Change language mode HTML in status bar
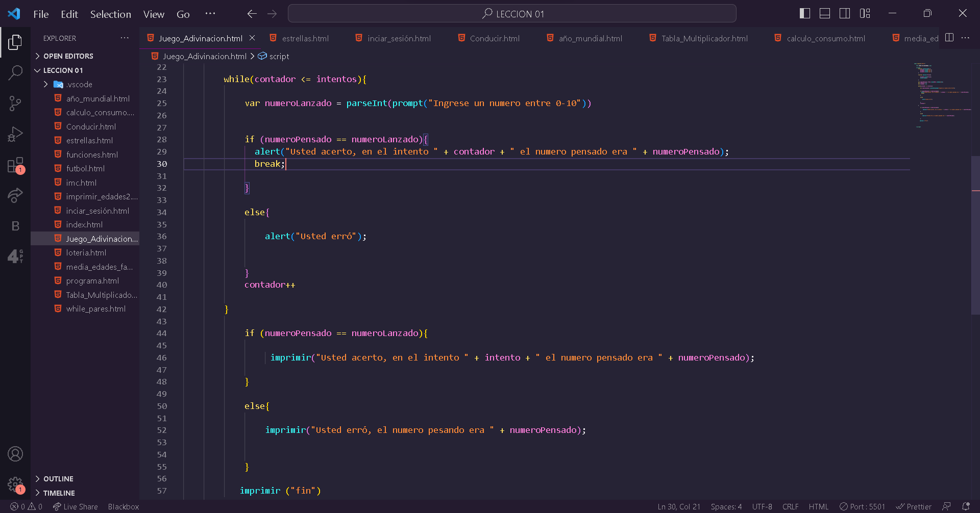Viewport: 980px width, 513px height. [x=819, y=506]
